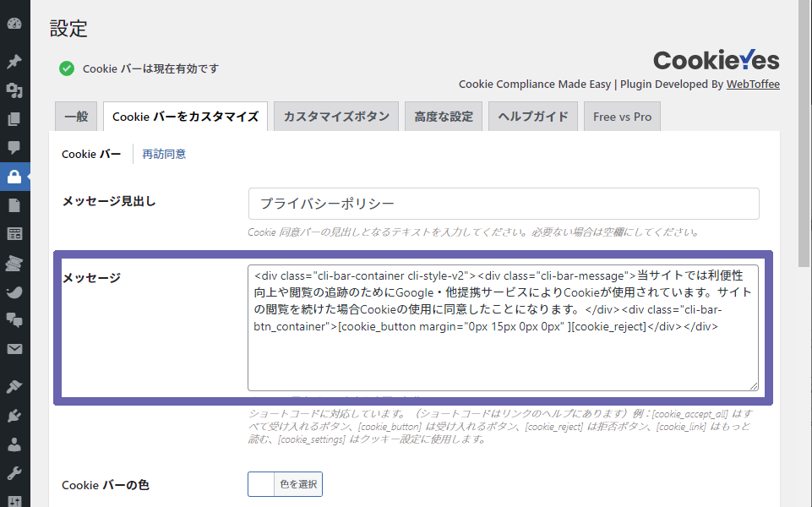Click the メッセージ見出し text field
The image size is (812, 507).
(x=504, y=204)
